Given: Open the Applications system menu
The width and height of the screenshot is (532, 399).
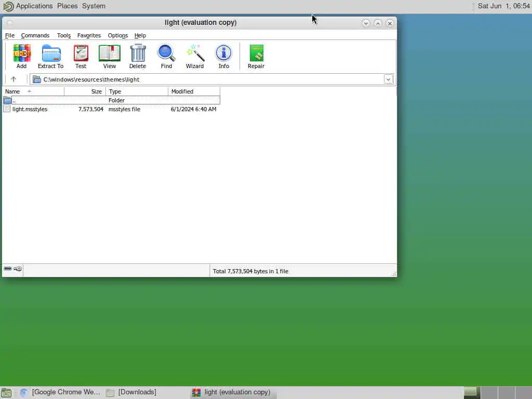Looking at the screenshot, I should point(34,6).
